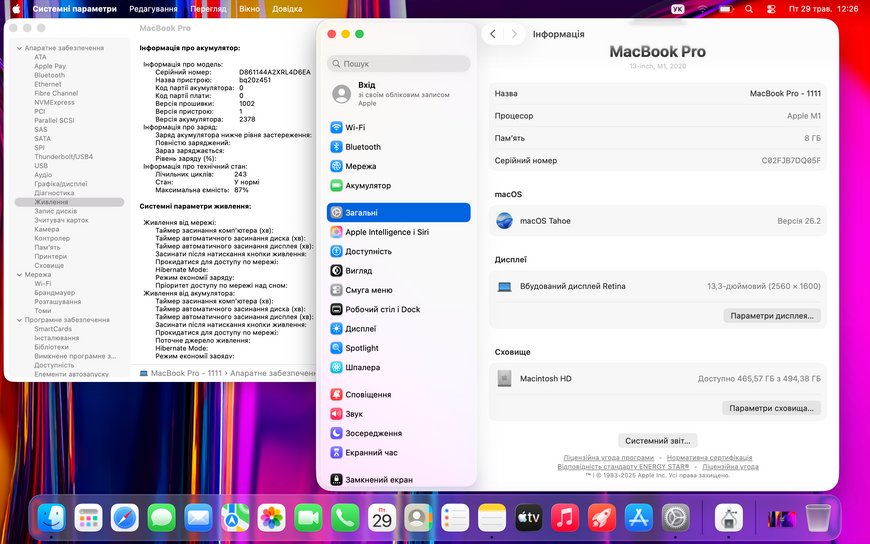Open the Apple menu
870x544 pixels.
pos(16,9)
